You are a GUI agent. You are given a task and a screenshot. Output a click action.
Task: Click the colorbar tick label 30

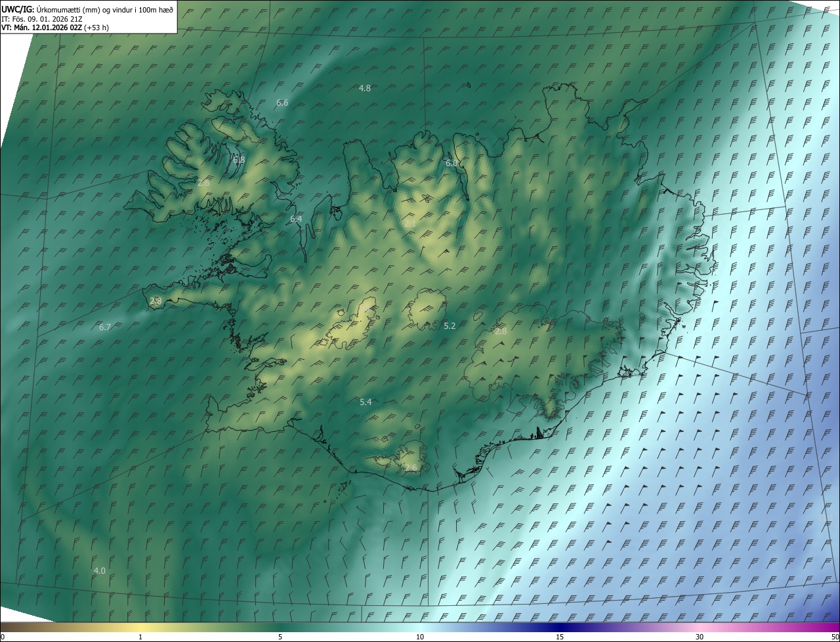[x=700, y=637]
